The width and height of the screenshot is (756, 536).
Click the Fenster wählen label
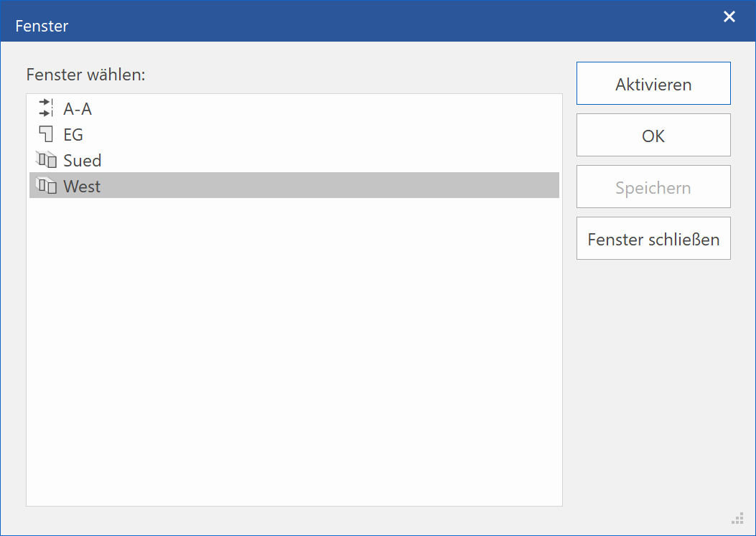pyautogui.click(x=86, y=75)
